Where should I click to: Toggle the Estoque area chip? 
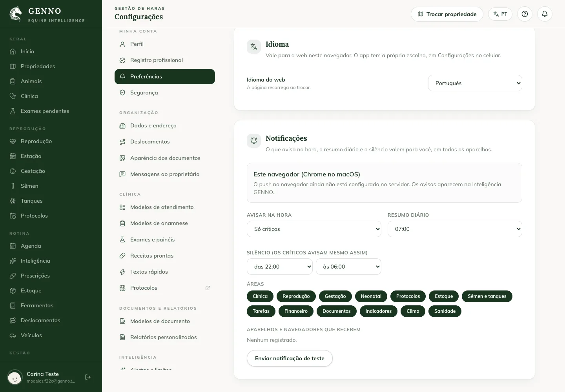(444, 296)
